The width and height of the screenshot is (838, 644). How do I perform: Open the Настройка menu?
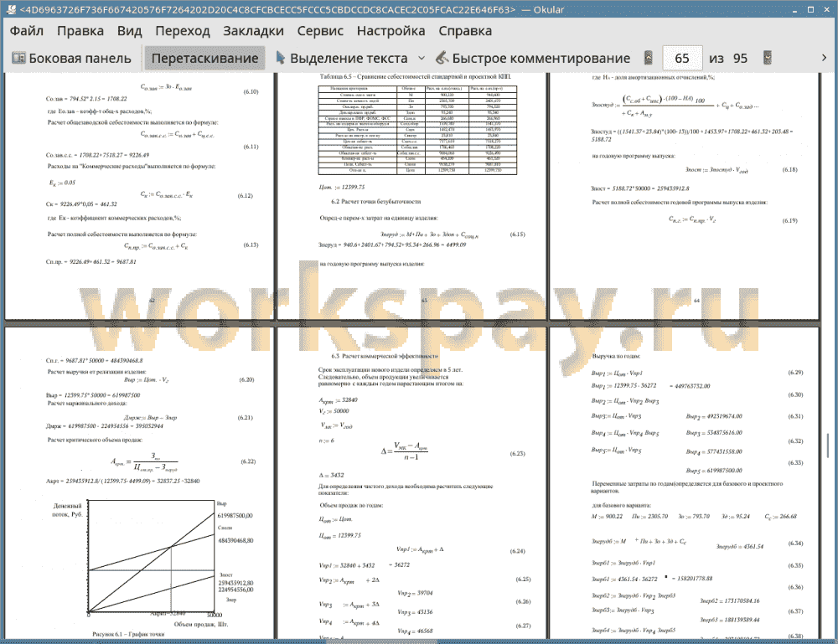pyautogui.click(x=391, y=31)
